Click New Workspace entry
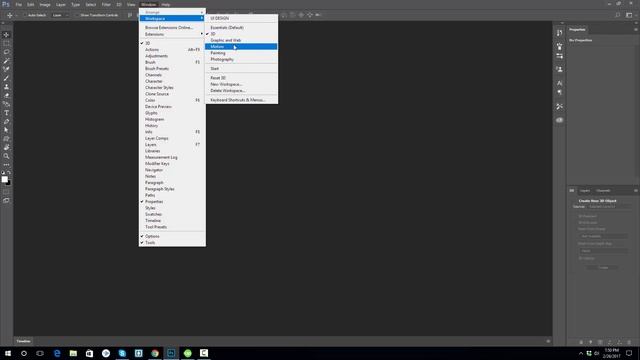 241,84
